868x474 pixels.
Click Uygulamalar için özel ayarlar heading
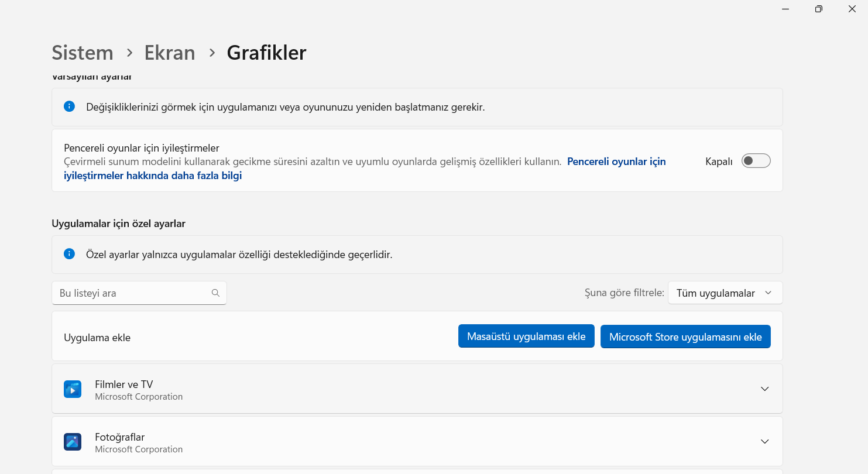pyautogui.click(x=119, y=224)
